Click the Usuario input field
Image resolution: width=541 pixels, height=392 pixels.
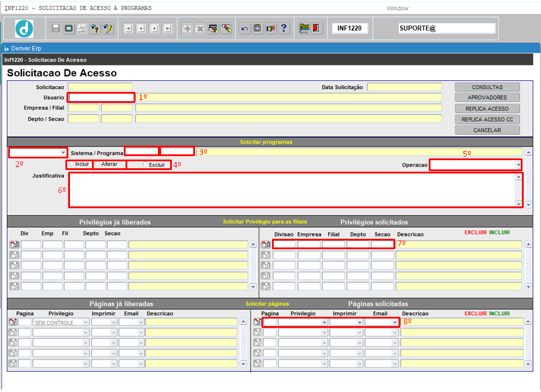click(101, 98)
